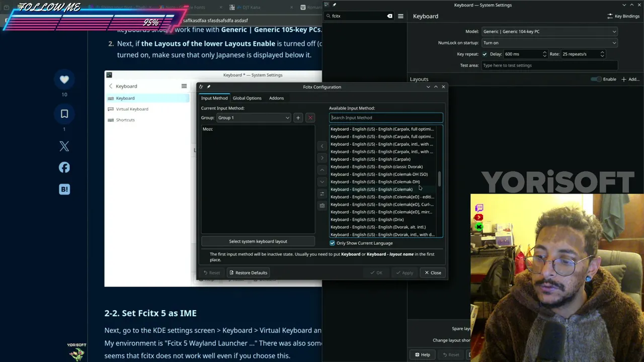Move the input method down with the down arrow
The image size is (644, 362).
coord(322,182)
